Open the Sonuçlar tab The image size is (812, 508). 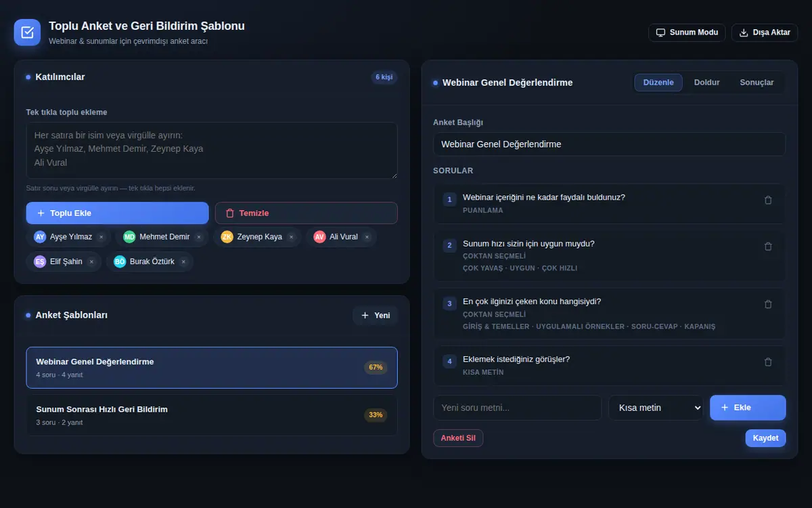[757, 83]
